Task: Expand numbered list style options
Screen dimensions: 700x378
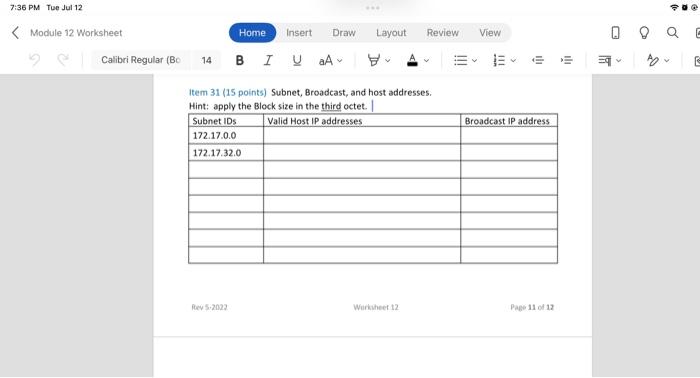Action: point(513,60)
